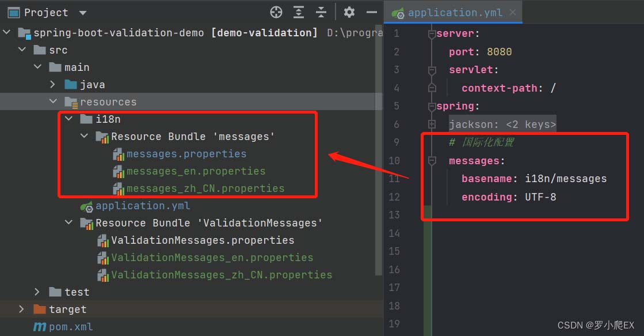Click the messages_zh_CN.properties file icon
The width and height of the screenshot is (644, 336).
119,189
